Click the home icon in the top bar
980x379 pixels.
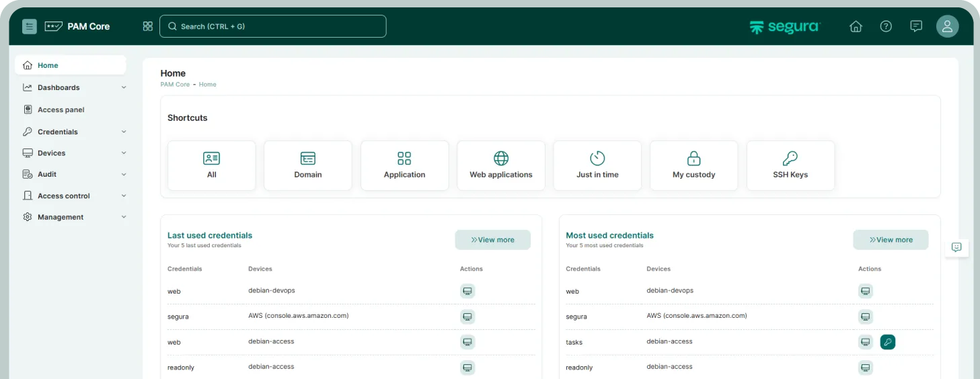click(x=856, y=26)
